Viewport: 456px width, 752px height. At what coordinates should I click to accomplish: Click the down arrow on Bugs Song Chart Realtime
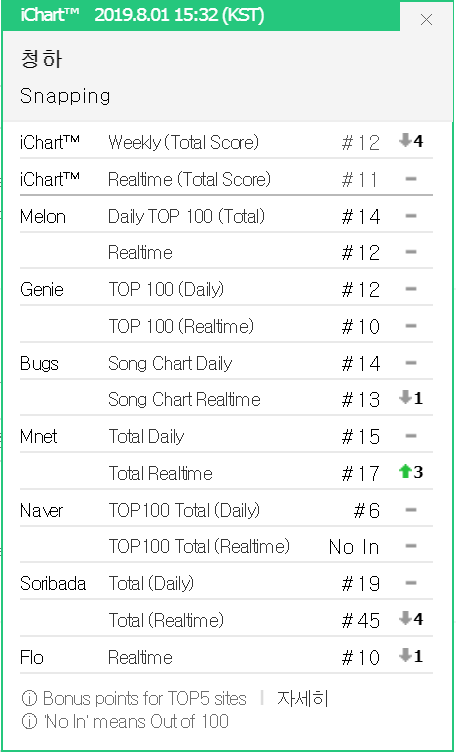click(x=405, y=398)
